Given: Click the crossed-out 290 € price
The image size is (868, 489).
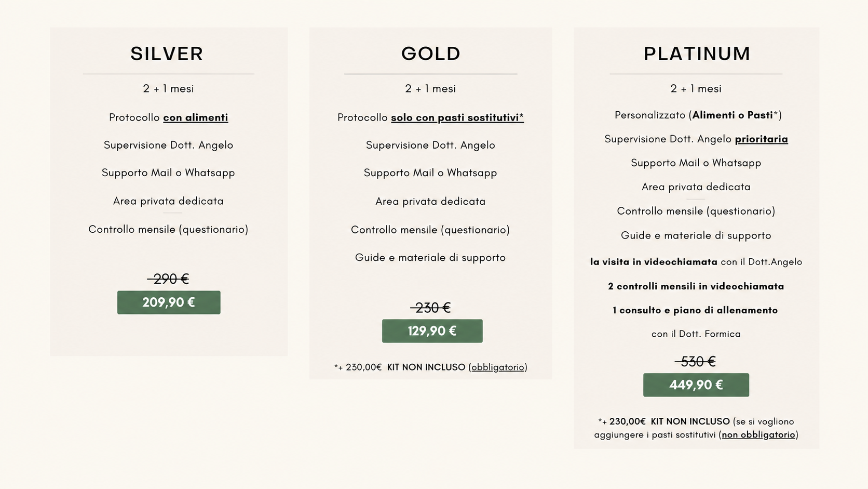Looking at the screenshot, I should point(168,279).
